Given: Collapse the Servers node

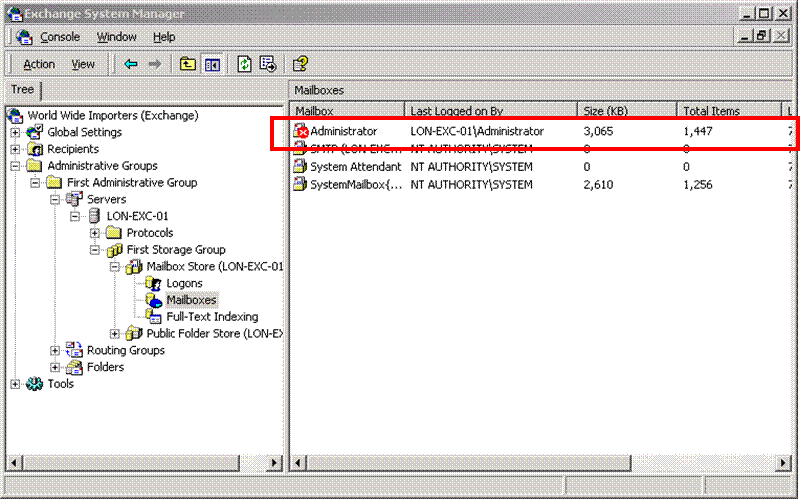Looking at the screenshot, I should coord(55,199).
